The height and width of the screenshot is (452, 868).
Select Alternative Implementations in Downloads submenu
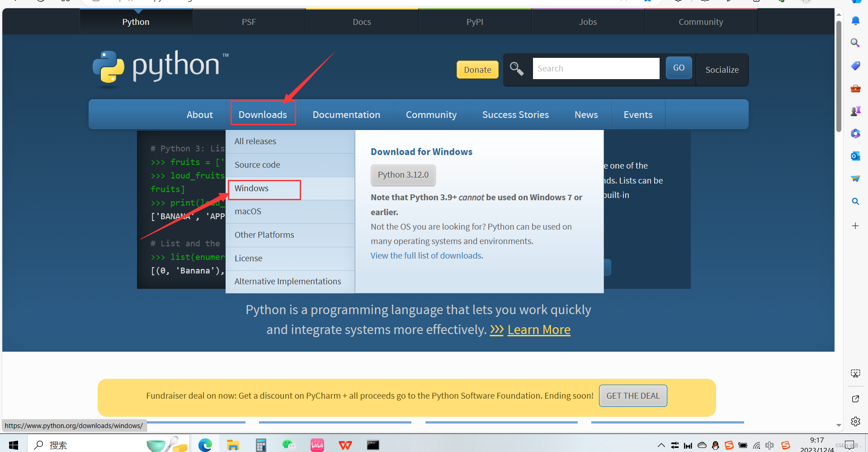290,282
